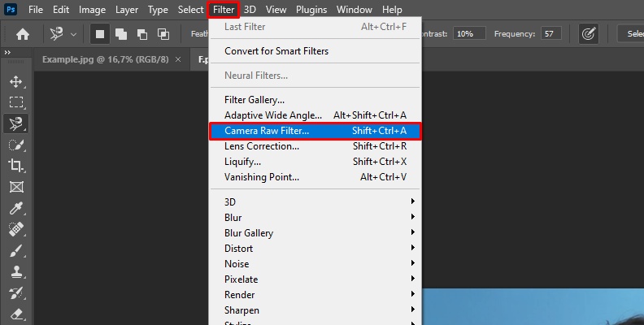
Task: Expand the Render submenu
Action: [x=315, y=295]
